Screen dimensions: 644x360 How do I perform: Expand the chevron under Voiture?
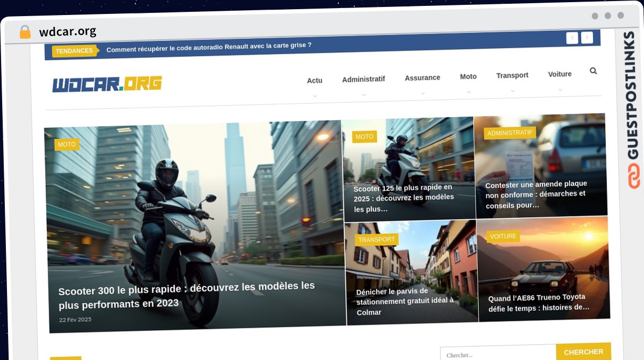(560, 89)
